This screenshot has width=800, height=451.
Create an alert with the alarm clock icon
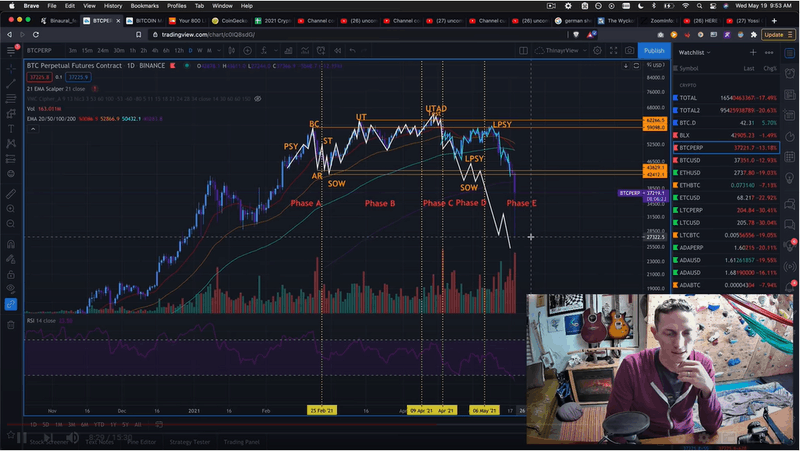321,51
